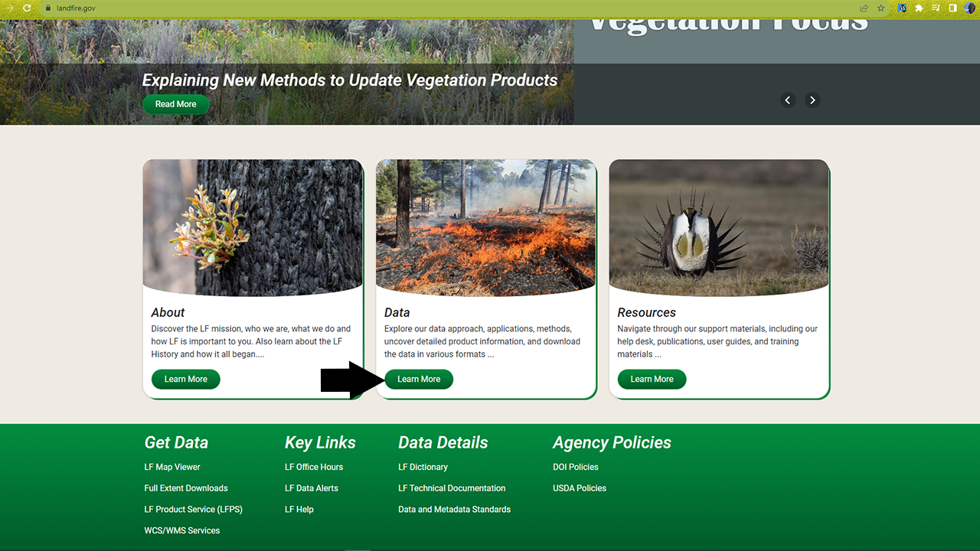980x551 pixels.
Task: Advance the carousel with the right chevron
Action: pos(812,100)
